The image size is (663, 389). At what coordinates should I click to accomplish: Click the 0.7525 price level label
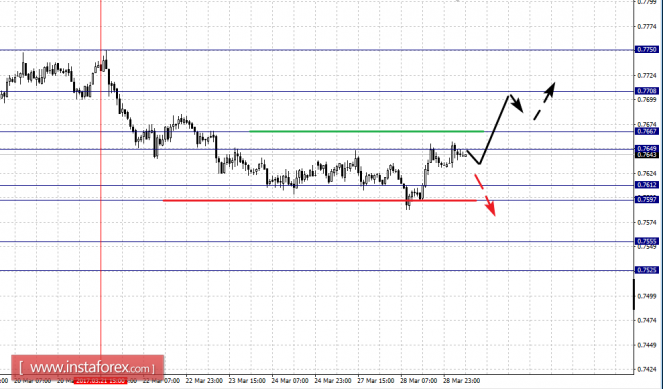coord(647,270)
